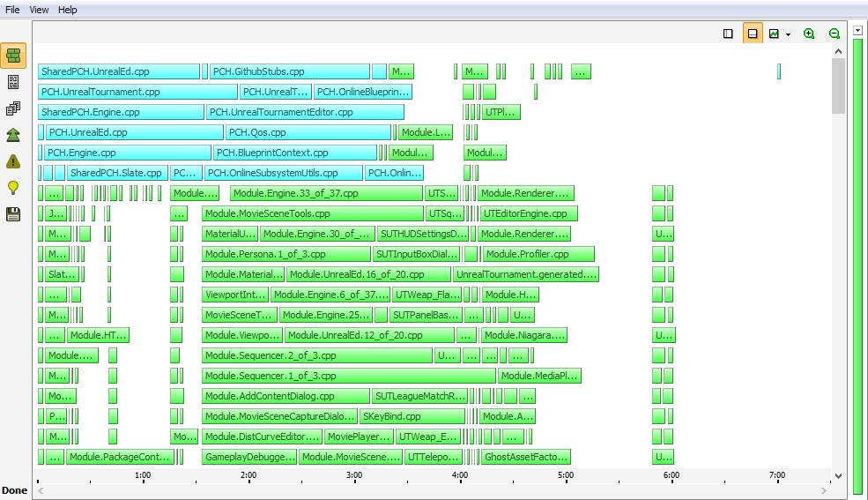The width and height of the screenshot is (868, 500).
Task: Open the Output log view icon
Action: click(13, 82)
